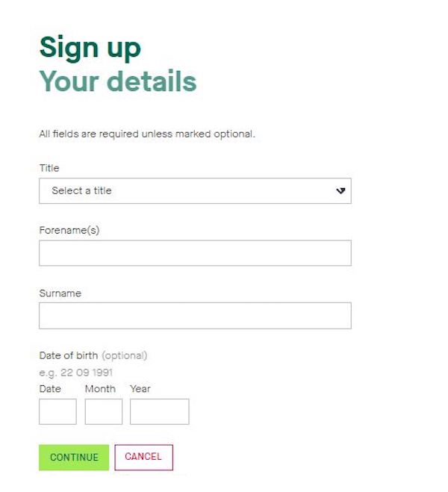Open the Select a title dropdown
Viewport: 448px width, 492px height.
click(x=187, y=191)
